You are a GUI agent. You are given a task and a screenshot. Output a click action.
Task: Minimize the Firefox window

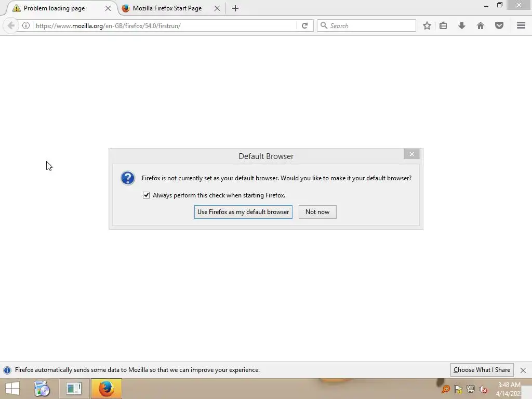click(x=486, y=6)
